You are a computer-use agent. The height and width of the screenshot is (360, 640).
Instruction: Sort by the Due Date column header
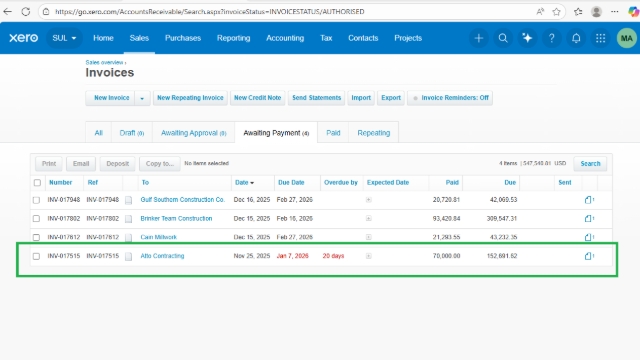[291, 182]
